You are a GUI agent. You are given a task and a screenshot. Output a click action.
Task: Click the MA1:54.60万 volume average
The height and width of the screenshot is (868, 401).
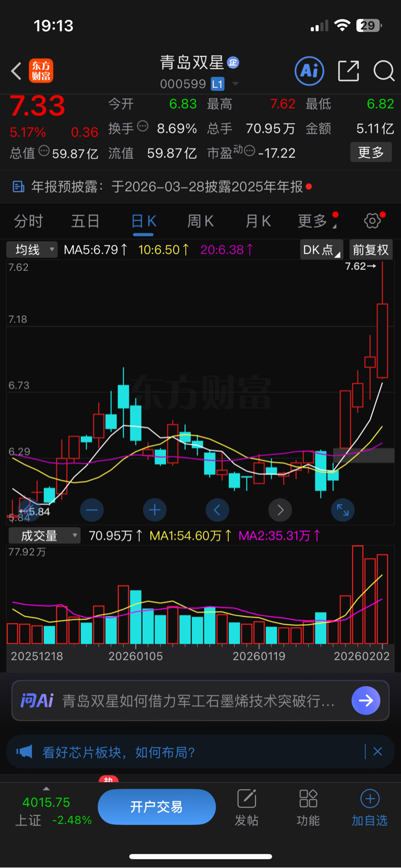tap(191, 536)
